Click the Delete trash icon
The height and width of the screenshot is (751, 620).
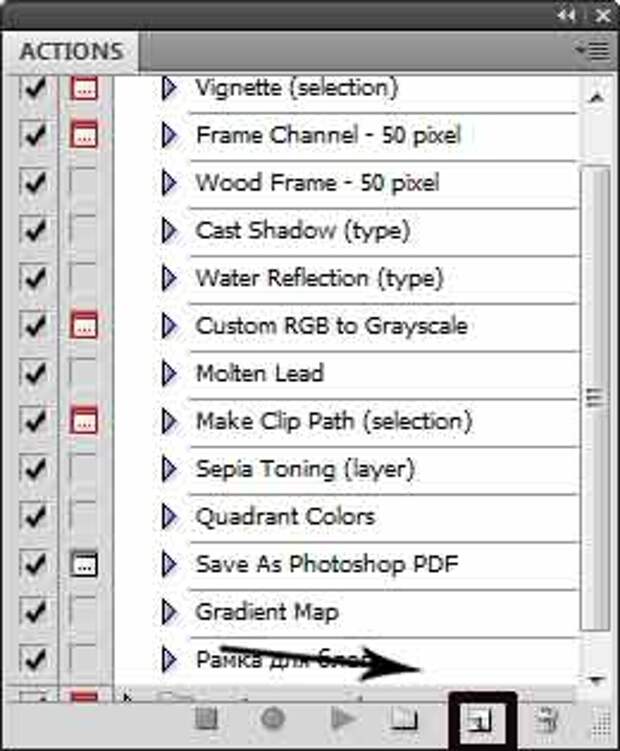point(547,720)
